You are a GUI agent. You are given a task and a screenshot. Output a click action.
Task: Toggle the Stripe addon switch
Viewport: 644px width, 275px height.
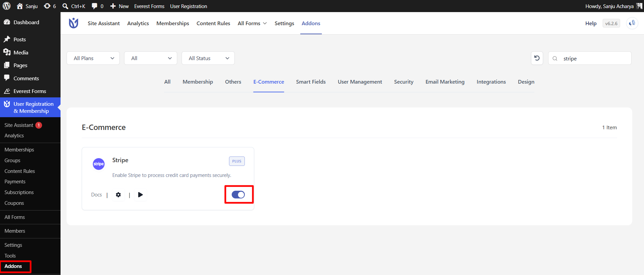click(x=238, y=195)
